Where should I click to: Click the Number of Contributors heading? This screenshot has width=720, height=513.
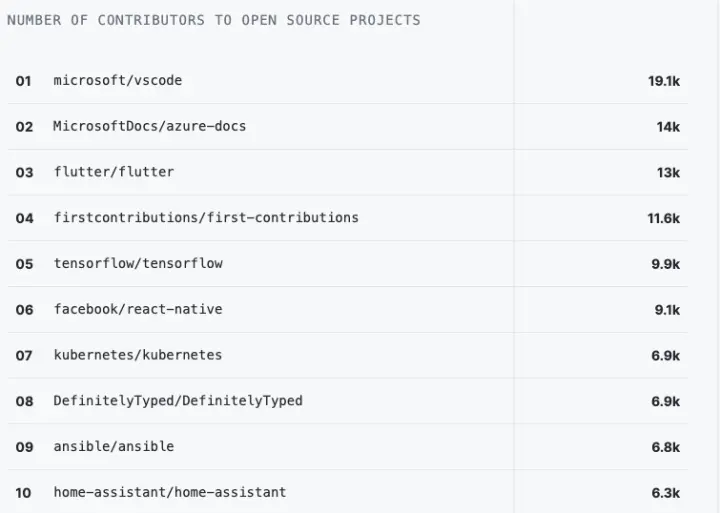click(214, 20)
